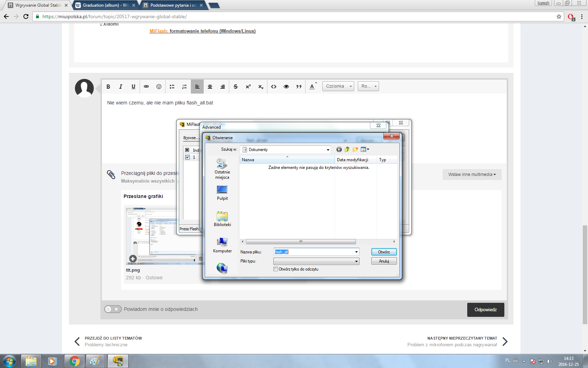Apply strikethrough formatting
Screen dimensions: 588x368
click(236, 87)
